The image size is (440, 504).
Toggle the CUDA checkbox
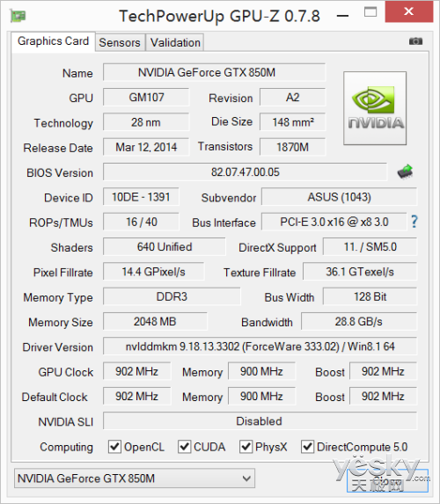[x=184, y=447]
